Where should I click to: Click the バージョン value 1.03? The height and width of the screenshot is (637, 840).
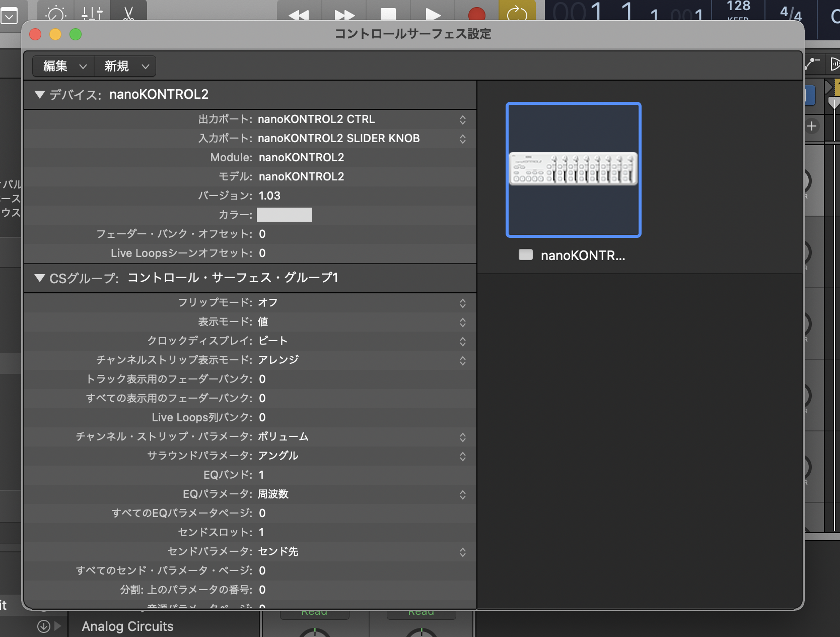coord(269,196)
